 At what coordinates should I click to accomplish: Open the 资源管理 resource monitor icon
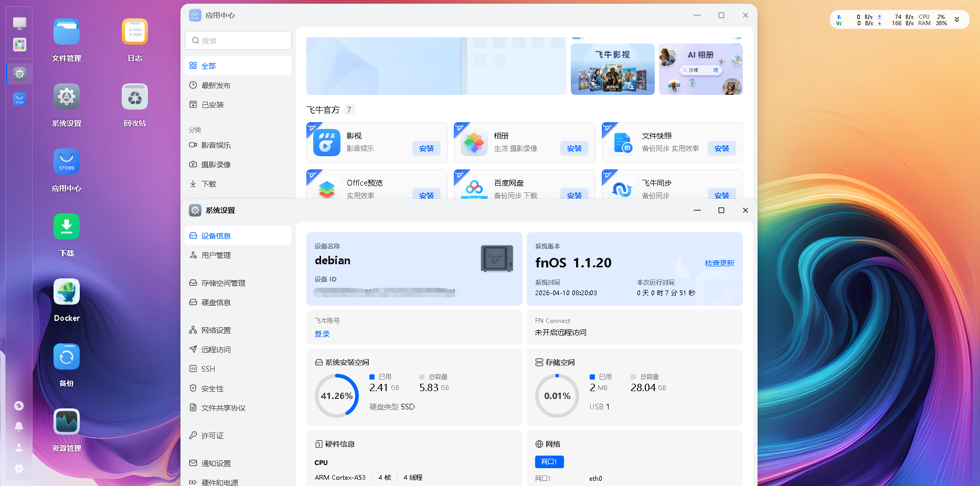click(x=67, y=422)
